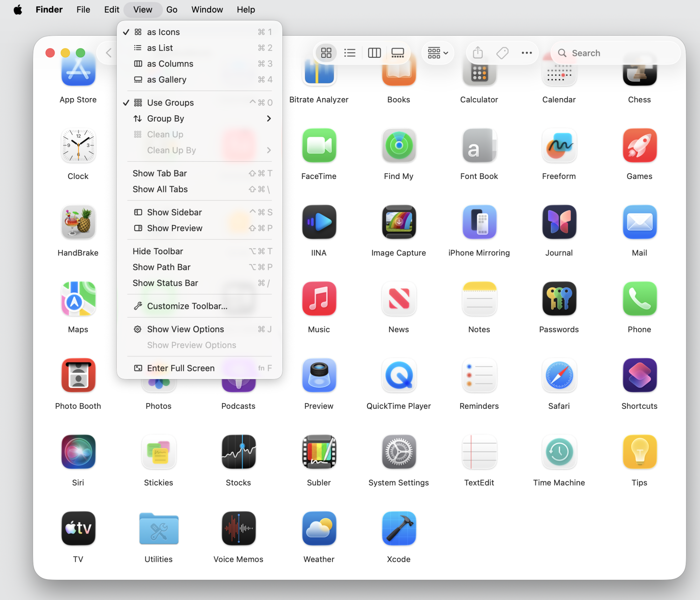This screenshot has height=600, width=700.
Task: Open the grouping dropdown in the toolbar
Action: [x=437, y=53]
